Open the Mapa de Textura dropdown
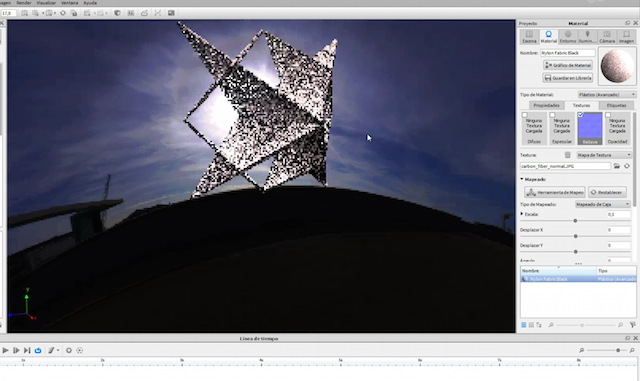The width and height of the screenshot is (640, 381). 604,155
